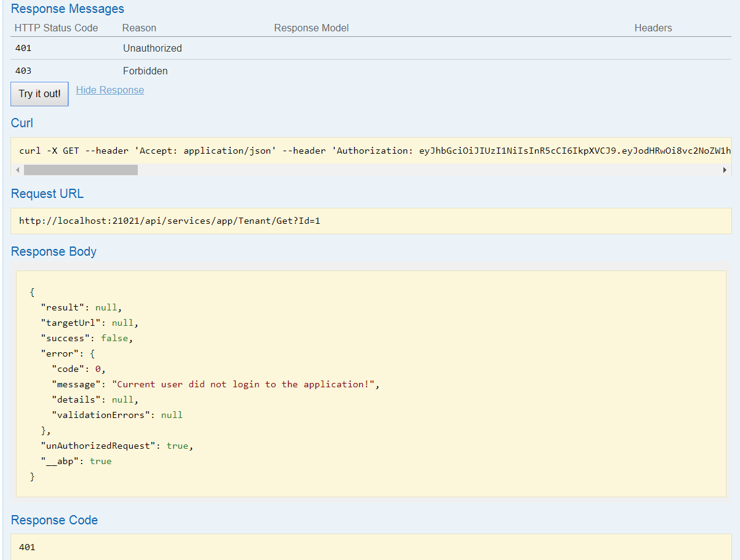The height and width of the screenshot is (560, 740).
Task: Click the Response Model column header
Action: pos(311,28)
